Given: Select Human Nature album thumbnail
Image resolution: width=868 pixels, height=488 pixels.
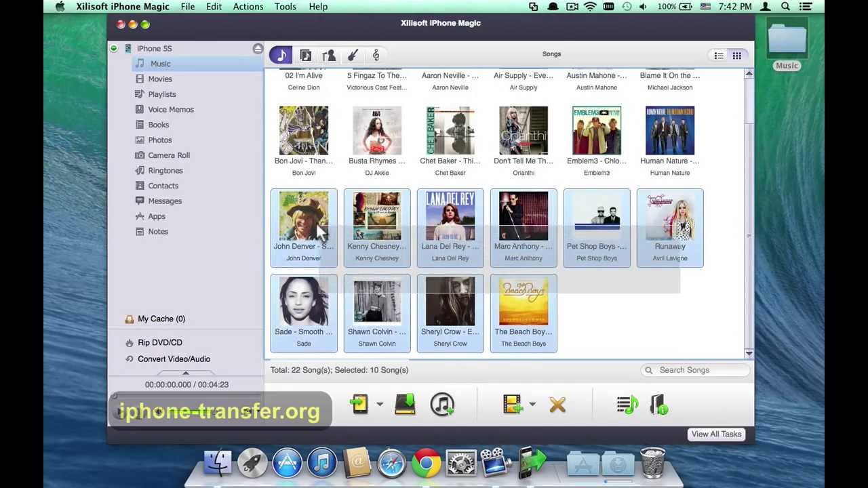Looking at the screenshot, I should [x=670, y=131].
